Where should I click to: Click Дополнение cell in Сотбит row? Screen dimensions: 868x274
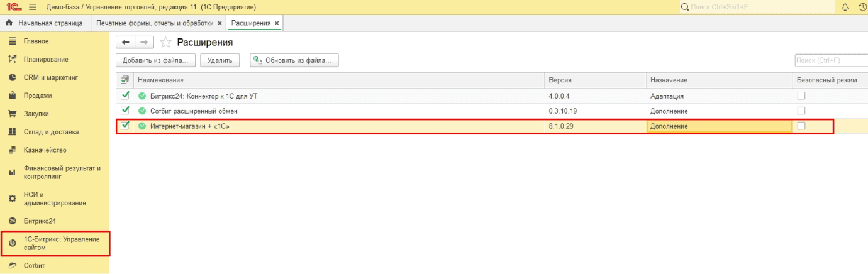click(720, 111)
